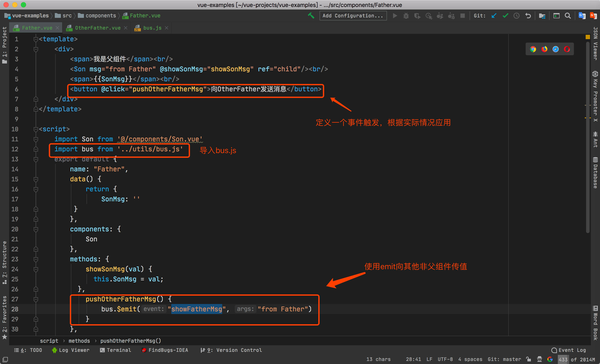Screen dimensions: 600x364
Task: Click Git Commit green checkmark icon
Action: click(505, 16)
